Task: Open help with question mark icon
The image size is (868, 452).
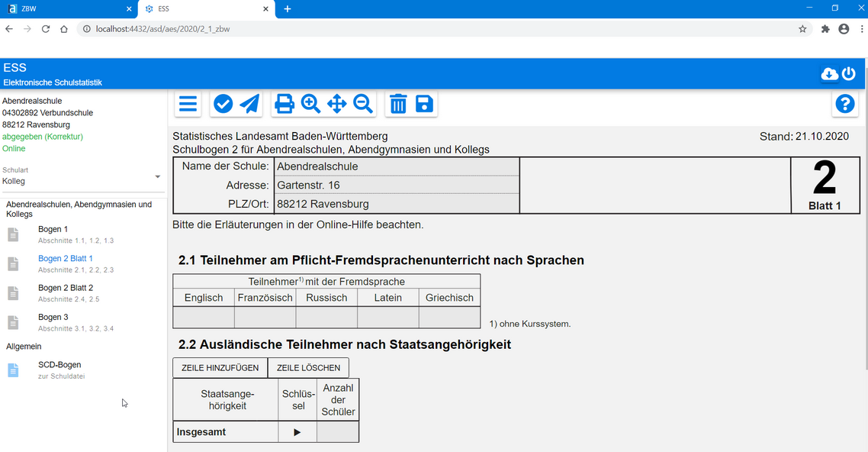Action: [844, 104]
